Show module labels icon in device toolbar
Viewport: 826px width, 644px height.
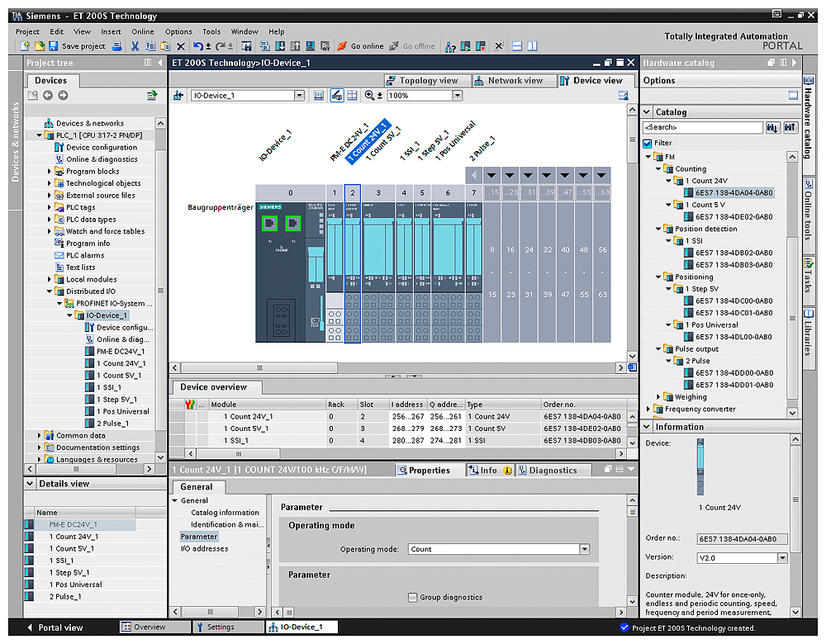pyautogui.click(x=337, y=95)
